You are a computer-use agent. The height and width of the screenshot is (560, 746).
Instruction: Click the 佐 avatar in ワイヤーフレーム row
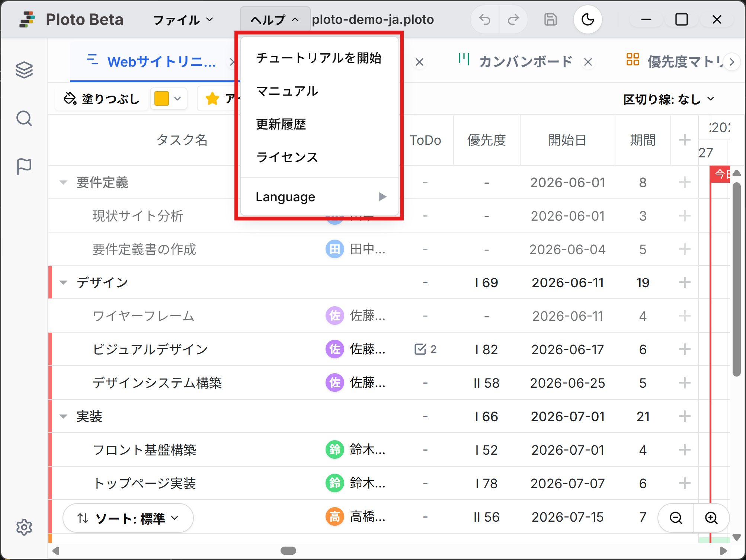(x=334, y=316)
